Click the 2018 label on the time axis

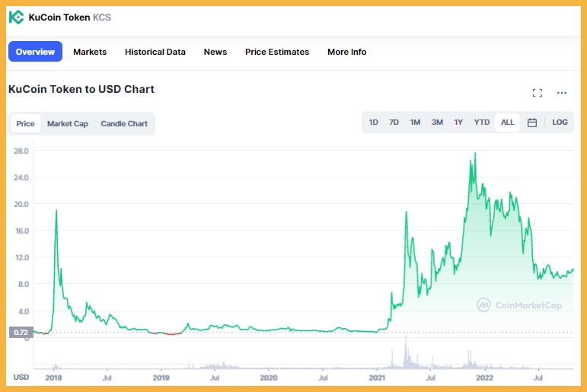pyautogui.click(x=53, y=378)
